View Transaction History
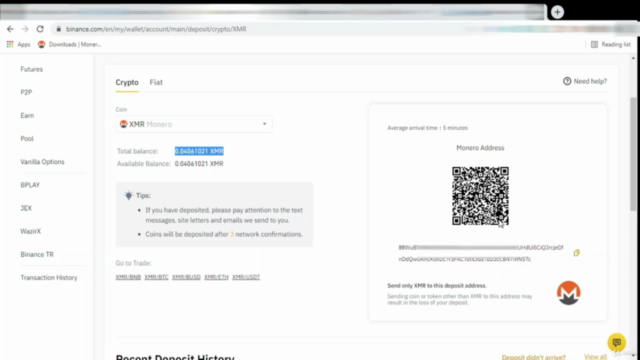Screen dimensions: 640x360 pyautogui.click(x=49, y=278)
